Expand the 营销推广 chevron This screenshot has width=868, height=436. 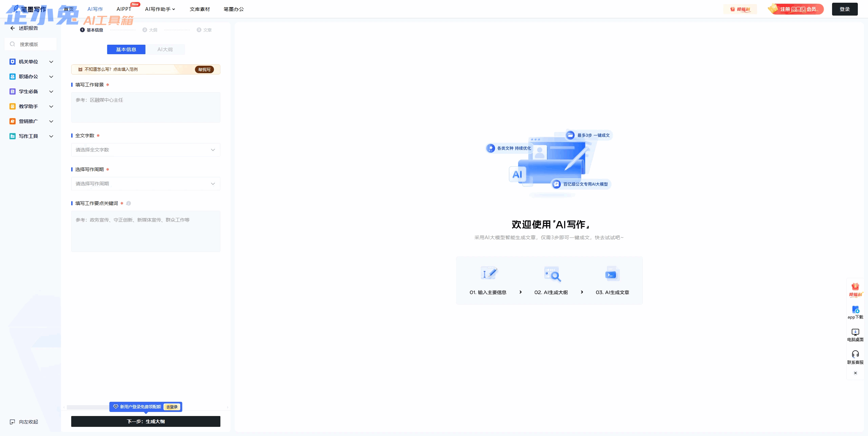click(x=51, y=121)
